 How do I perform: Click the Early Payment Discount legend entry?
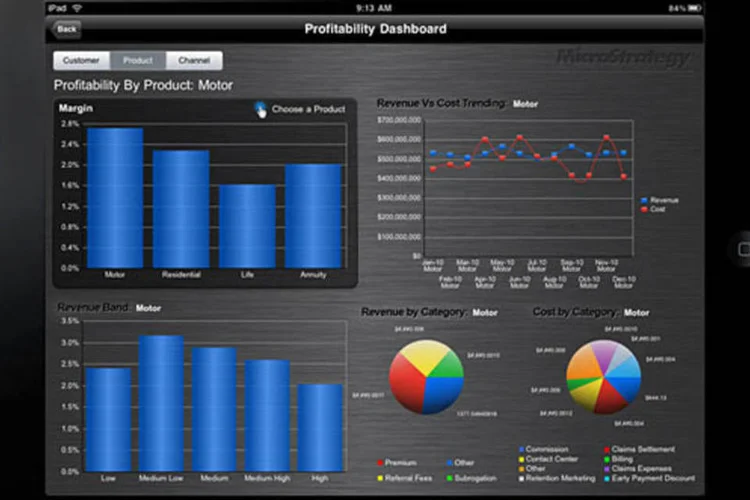coord(649,478)
